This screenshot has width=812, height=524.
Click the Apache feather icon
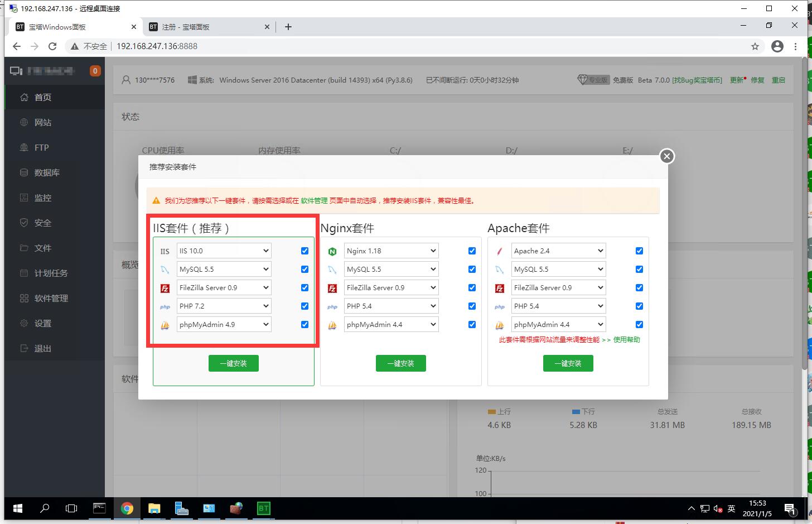pos(500,252)
